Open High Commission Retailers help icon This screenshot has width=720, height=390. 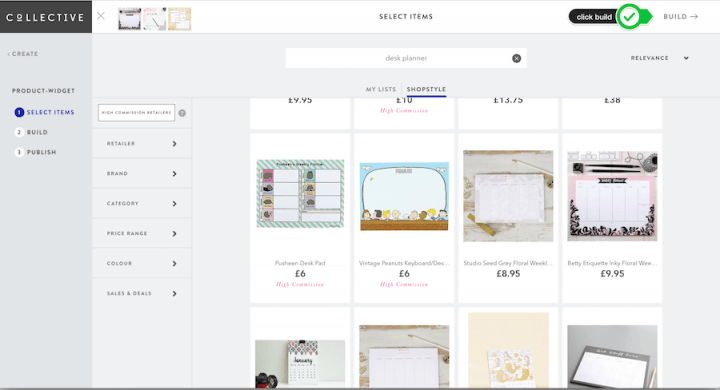(x=182, y=113)
